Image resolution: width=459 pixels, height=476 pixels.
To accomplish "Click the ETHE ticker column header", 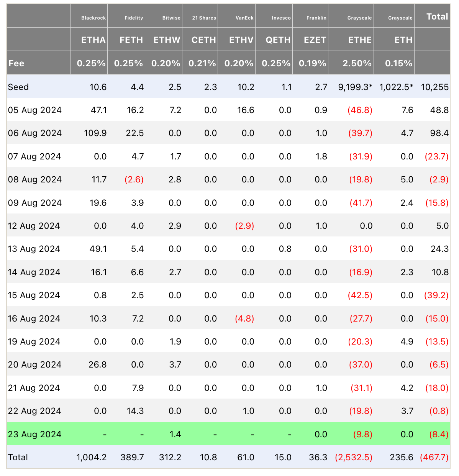I will click(360, 40).
